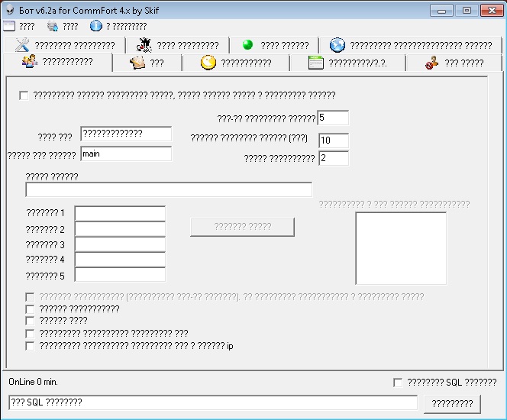Click the wrench and screwdriver tab icon
The height and width of the screenshot is (420, 507).
pyautogui.click(x=22, y=45)
